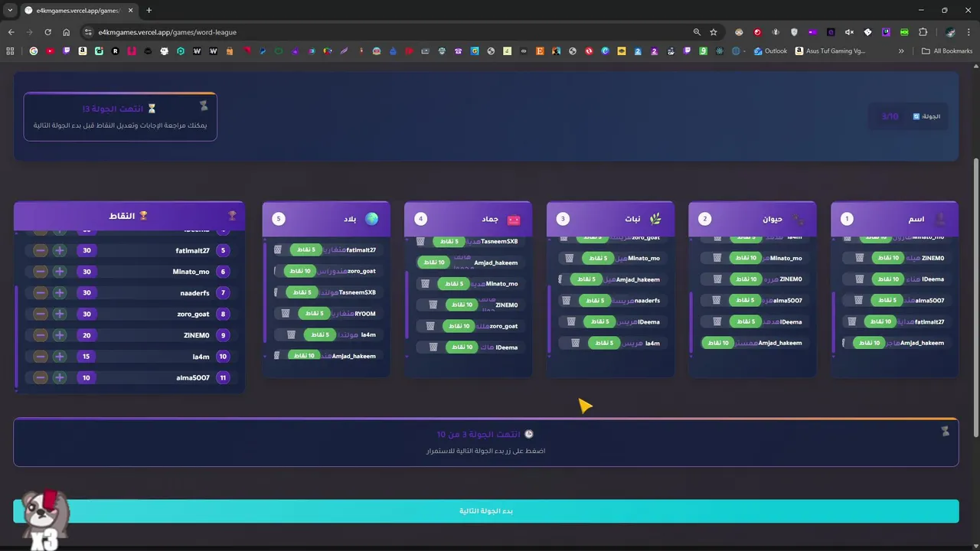
Task: Delete RYOOM's answer in بلاد column
Action: pos(286,313)
